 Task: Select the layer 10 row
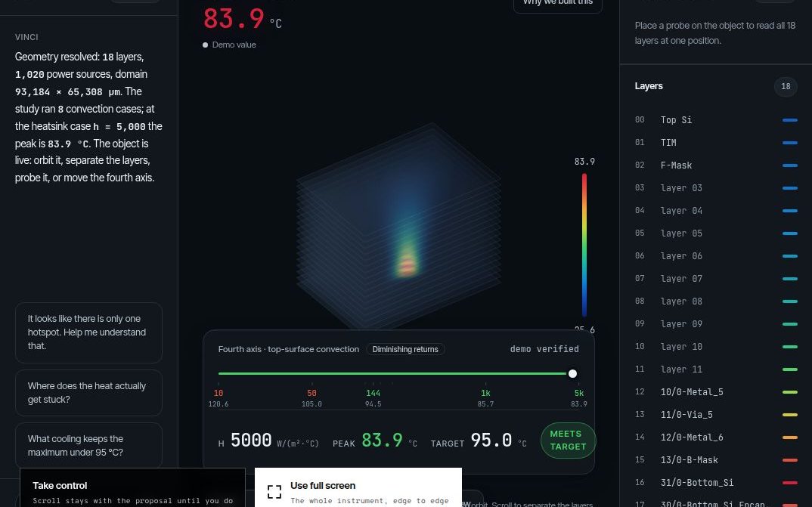pyautogui.click(x=716, y=347)
